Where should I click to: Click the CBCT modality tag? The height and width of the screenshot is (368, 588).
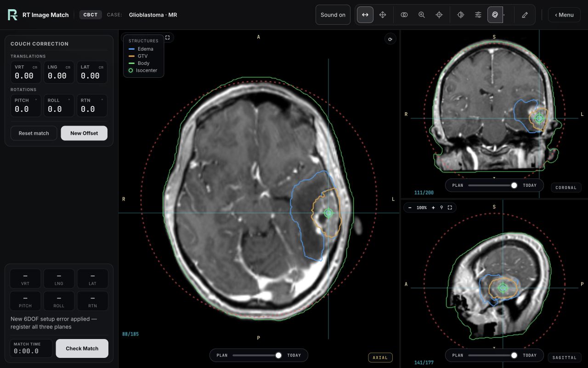point(90,15)
